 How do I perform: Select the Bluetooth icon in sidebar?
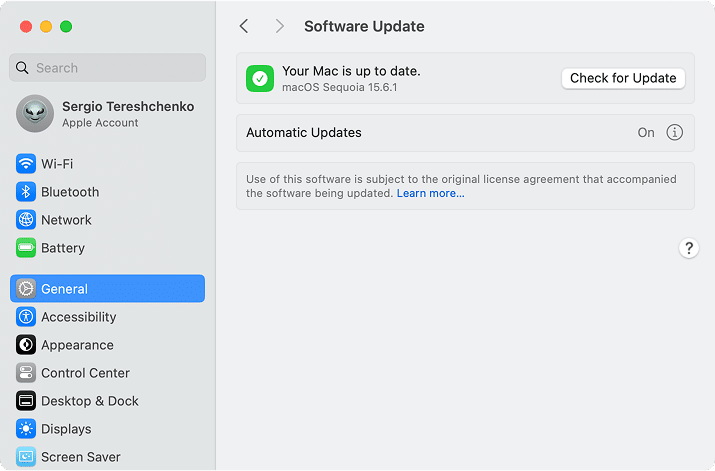click(x=26, y=192)
